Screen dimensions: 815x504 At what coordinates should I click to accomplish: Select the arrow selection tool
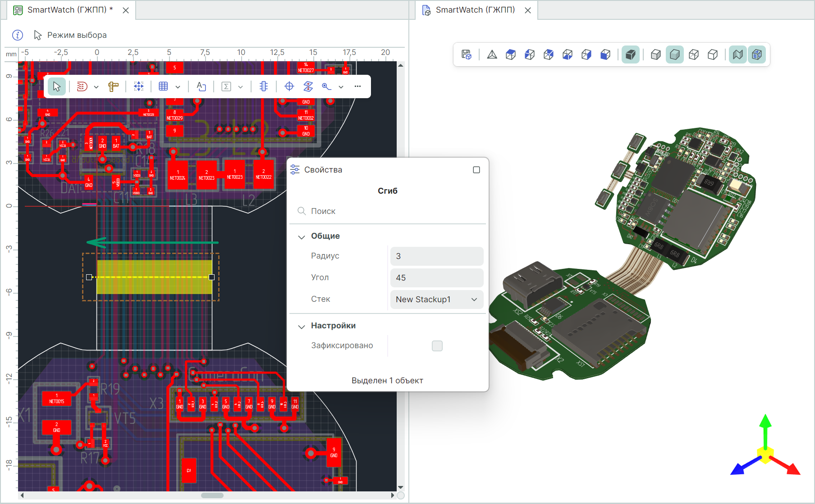pos(56,86)
